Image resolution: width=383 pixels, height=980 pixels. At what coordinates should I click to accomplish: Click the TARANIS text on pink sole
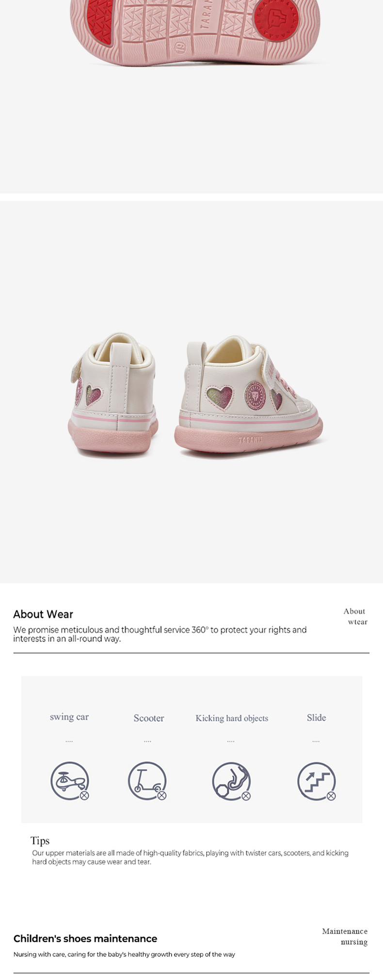pos(250,440)
